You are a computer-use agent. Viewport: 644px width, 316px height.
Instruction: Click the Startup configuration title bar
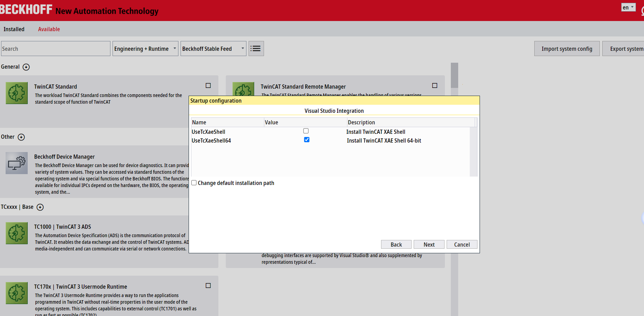point(334,101)
